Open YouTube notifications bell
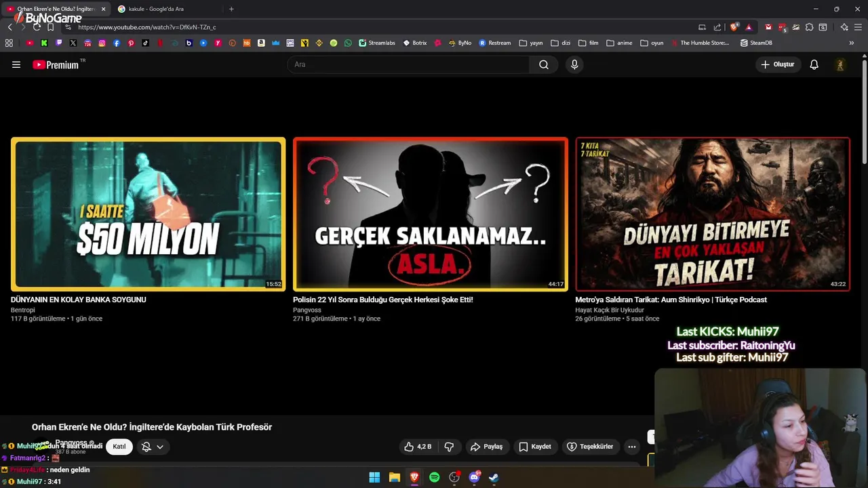 (x=814, y=64)
